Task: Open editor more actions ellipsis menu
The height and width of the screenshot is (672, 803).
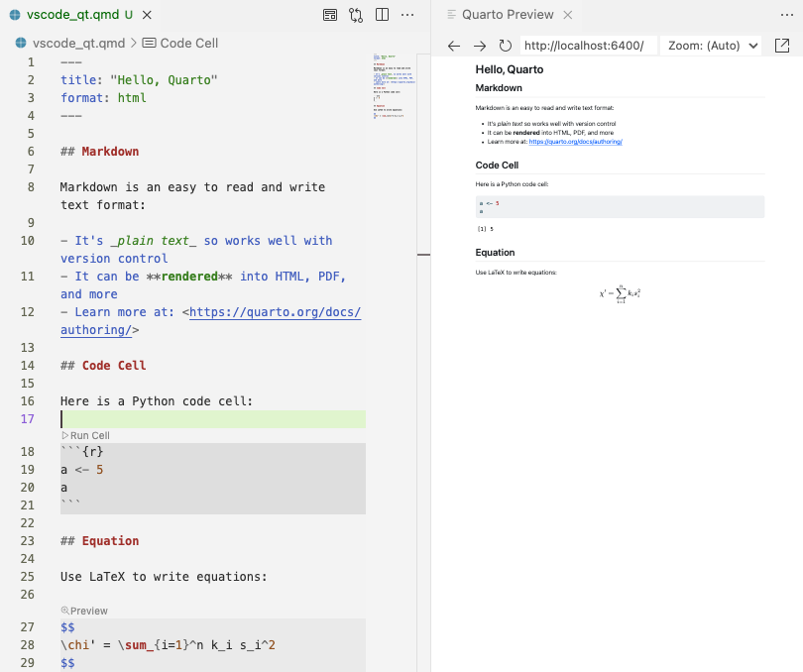Action: click(407, 15)
